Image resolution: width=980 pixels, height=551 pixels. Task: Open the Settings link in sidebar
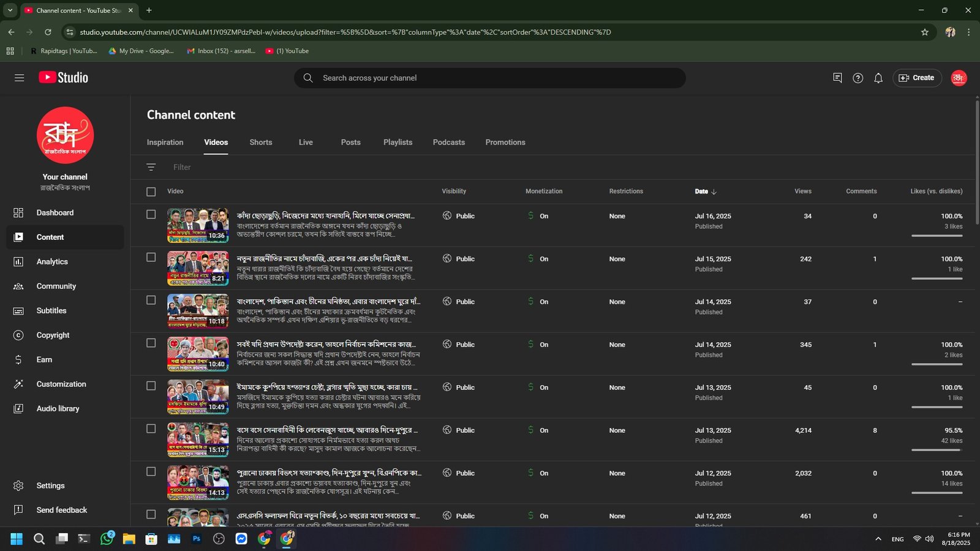click(50, 485)
